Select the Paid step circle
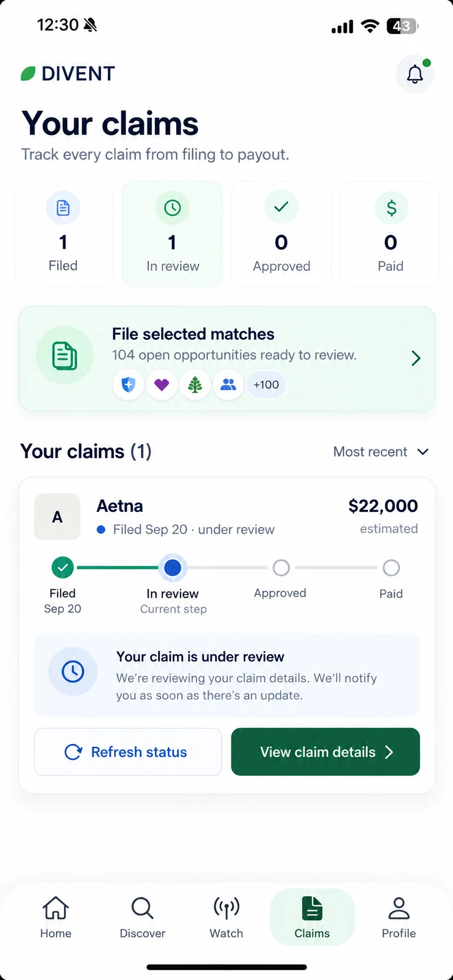This screenshot has height=980, width=453. coord(391,568)
